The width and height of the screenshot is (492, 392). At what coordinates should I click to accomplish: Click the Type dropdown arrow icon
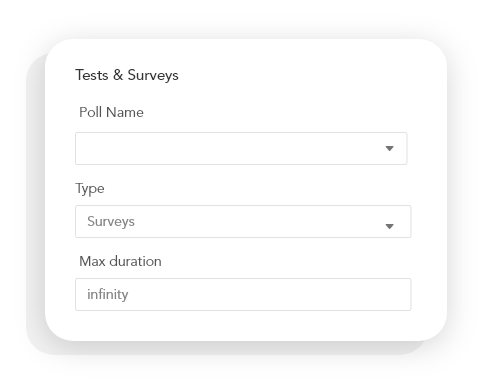pos(389,226)
